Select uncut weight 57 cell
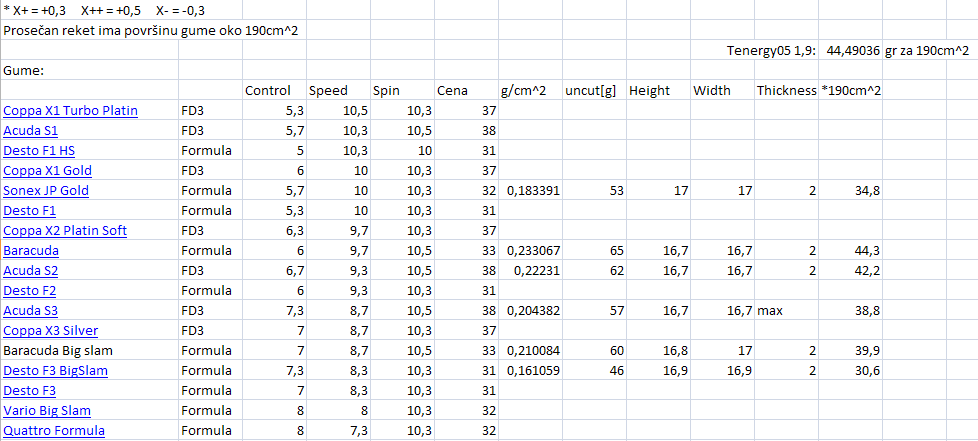The image size is (978, 441). coord(594,311)
